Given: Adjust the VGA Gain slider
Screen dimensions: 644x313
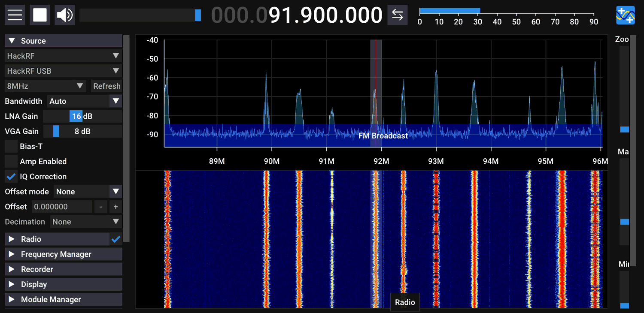Looking at the screenshot, I should coord(82,131).
